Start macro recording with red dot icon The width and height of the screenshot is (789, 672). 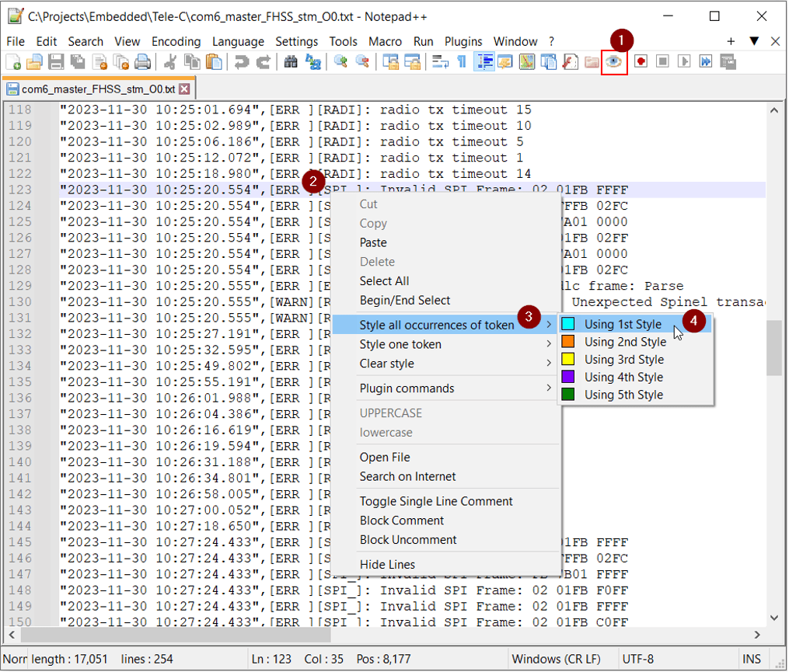pyautogui.click(x=641, y=61)
